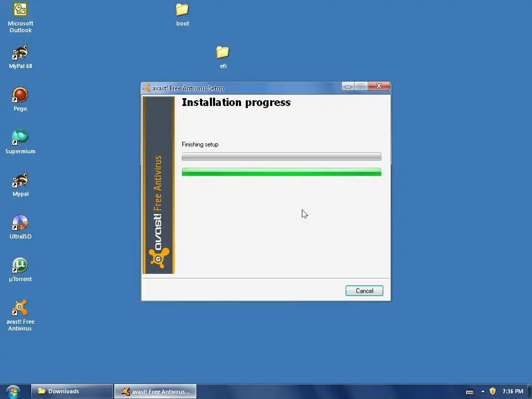
Task: Open the Windows Start menu orb
Action: click(13, 392)
